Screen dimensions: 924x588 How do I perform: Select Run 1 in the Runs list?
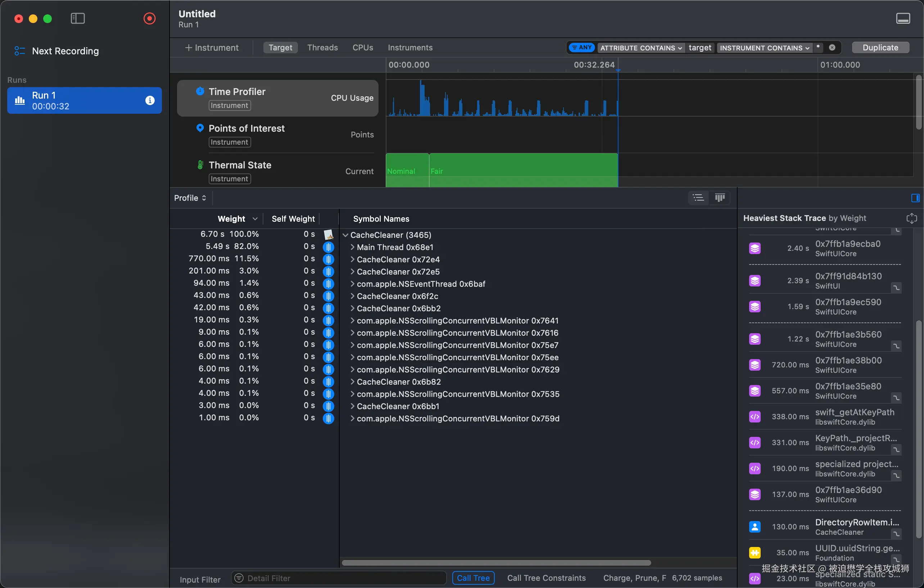click(x=85, y=100)
